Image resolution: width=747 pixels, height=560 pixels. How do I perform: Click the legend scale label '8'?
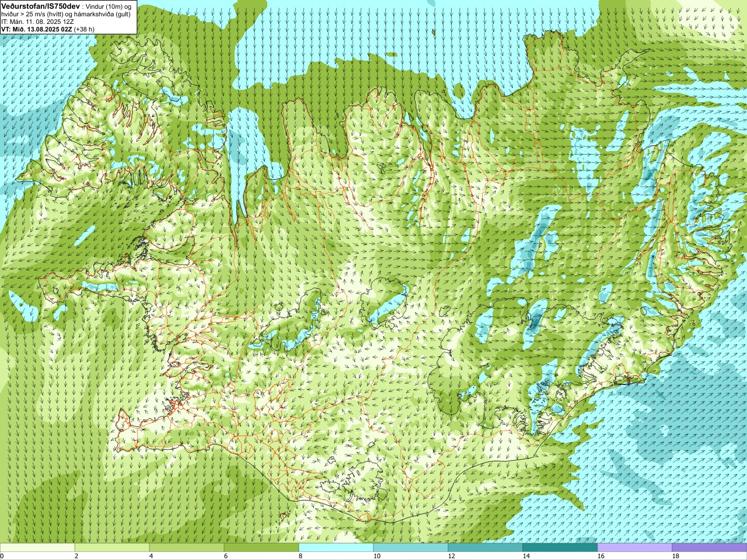[301, 556]
